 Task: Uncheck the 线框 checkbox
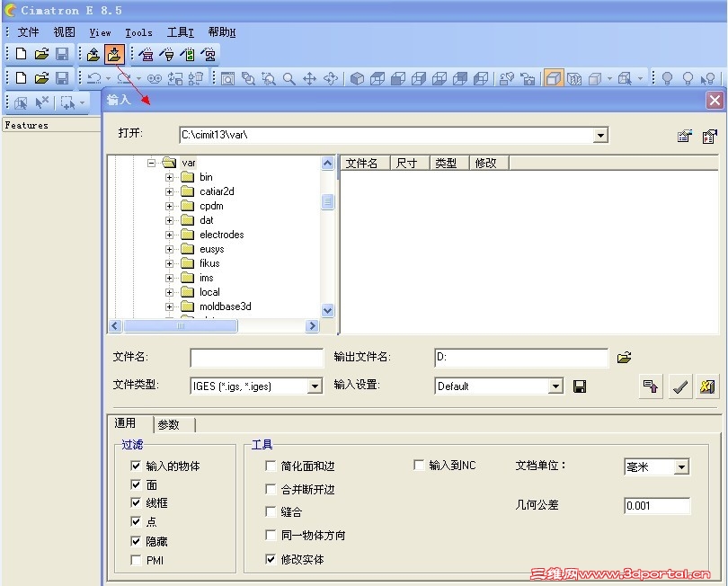point(136,502)
